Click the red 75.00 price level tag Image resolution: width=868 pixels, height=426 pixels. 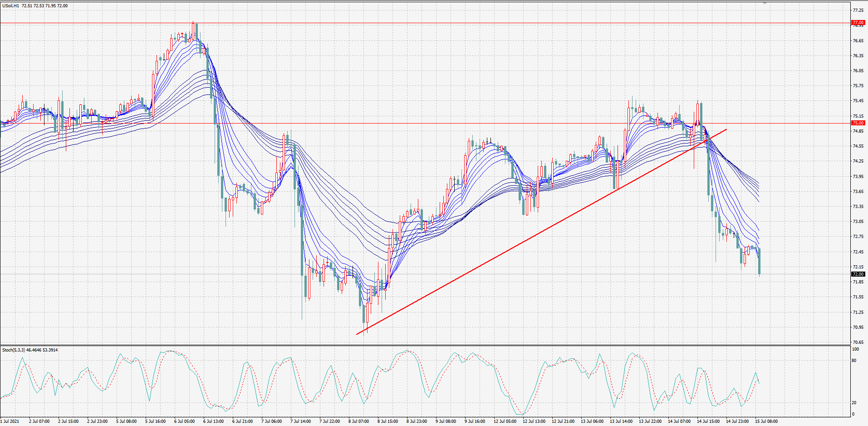[858, 123]
